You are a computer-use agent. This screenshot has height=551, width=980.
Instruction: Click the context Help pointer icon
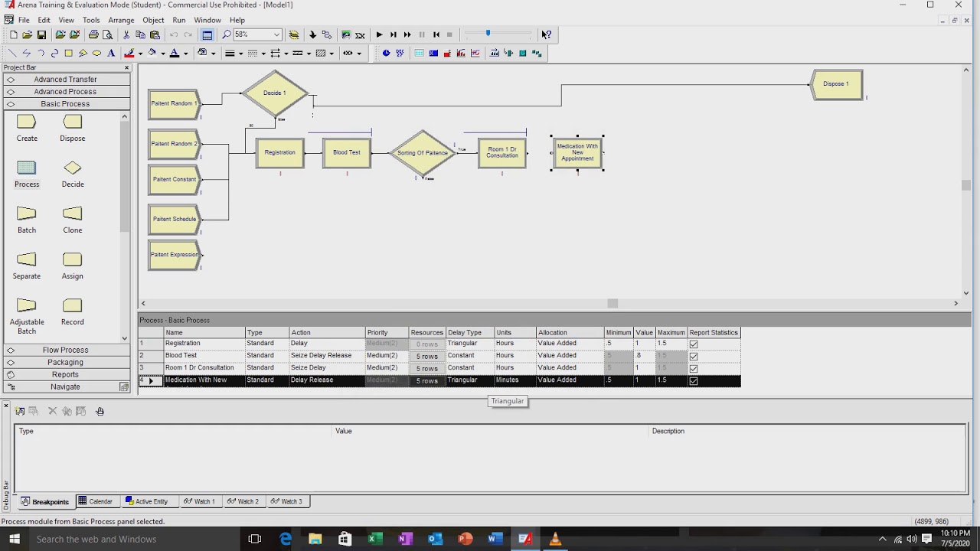click(546, 34)
